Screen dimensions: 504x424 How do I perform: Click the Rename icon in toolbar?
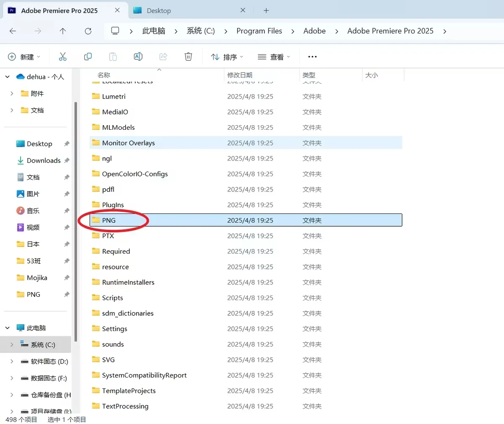click(138, 57)
